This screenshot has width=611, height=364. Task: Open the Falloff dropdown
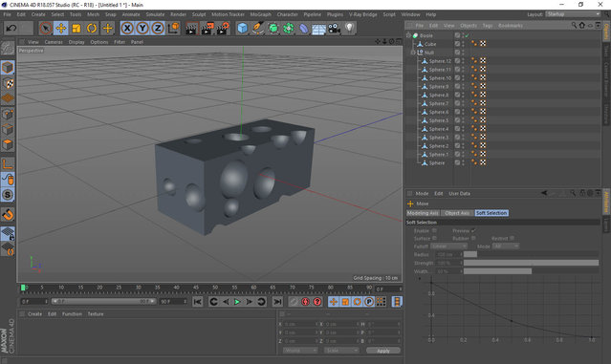tap(448, 246)
